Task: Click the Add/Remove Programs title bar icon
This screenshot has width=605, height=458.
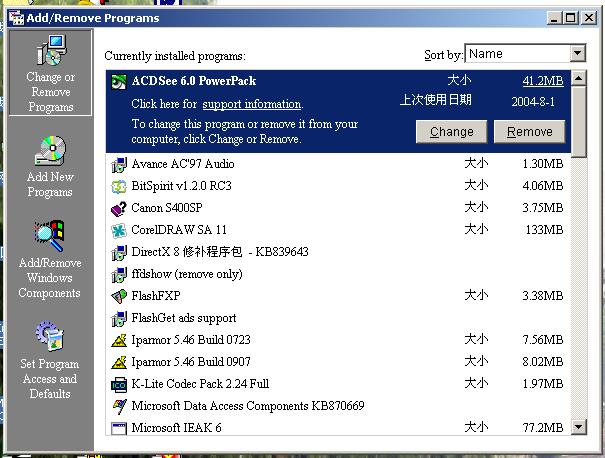Action: pos(16,18)
